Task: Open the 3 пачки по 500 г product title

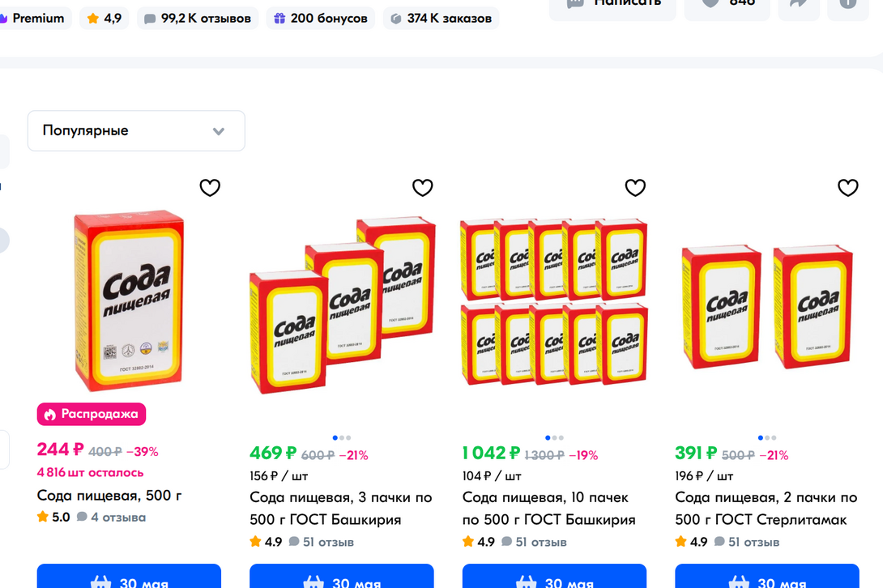Action: pyautogui.click(x=341, y=509)
